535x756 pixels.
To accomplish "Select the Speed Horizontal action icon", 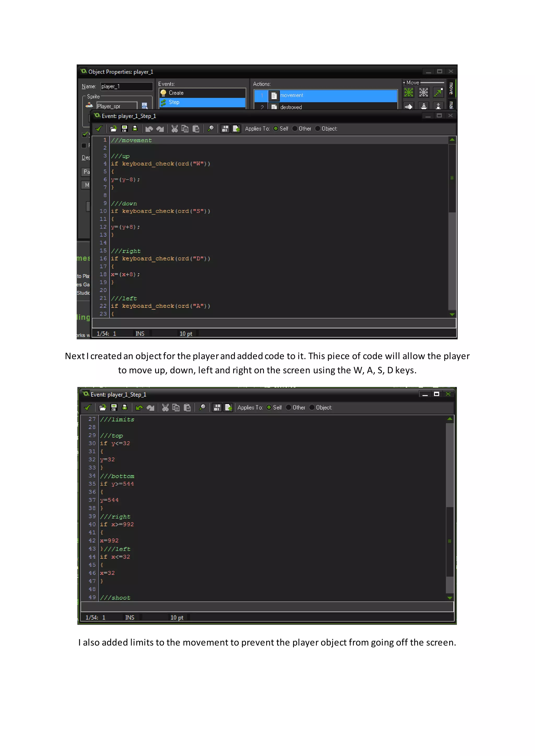I will click(x=409, y=106).
